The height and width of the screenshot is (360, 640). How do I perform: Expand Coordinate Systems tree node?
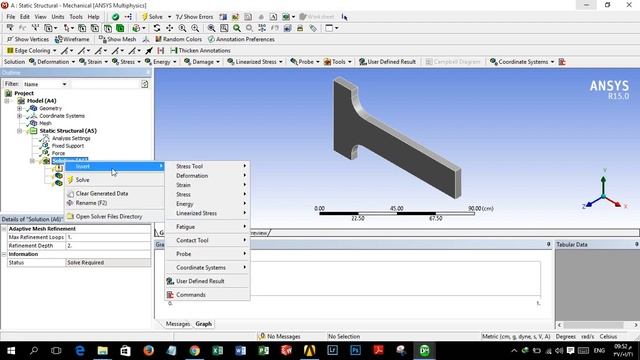pos(19,116)
